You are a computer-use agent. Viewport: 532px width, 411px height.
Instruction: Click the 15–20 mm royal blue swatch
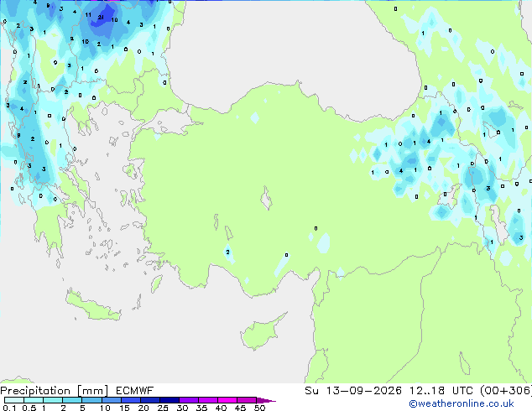[x=131, y=400]
